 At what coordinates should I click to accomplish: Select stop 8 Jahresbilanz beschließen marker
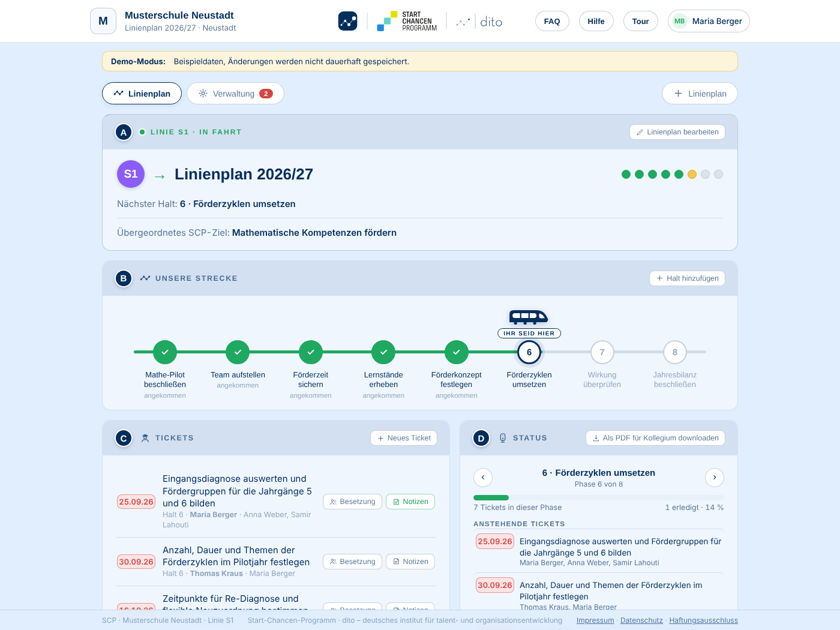[x=675, y=352]
